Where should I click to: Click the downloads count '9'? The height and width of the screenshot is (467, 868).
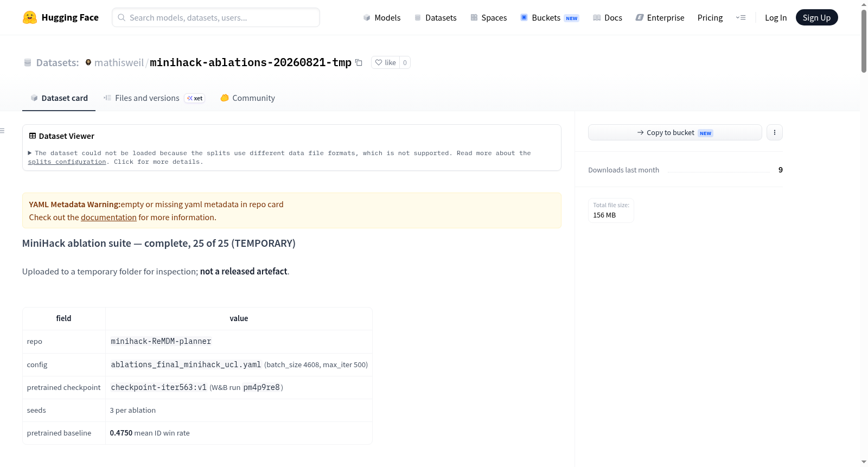coord(780,170)
